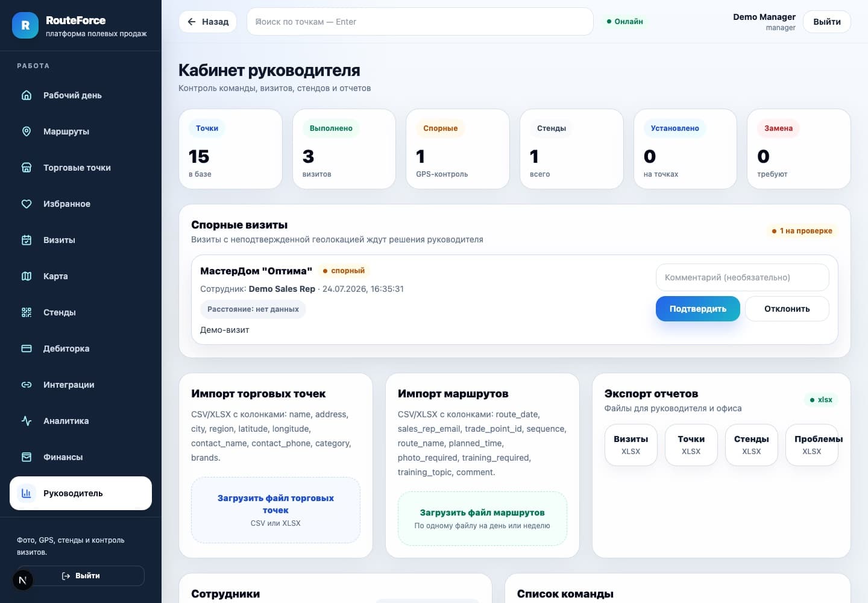This screenshot has width=868, height=603.
Task: Click the Назад button
Action: coord(208,22)
